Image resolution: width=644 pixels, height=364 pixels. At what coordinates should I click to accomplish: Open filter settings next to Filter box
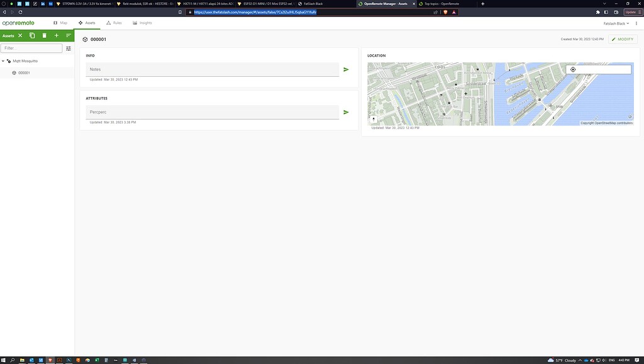[x=69, y=48]
